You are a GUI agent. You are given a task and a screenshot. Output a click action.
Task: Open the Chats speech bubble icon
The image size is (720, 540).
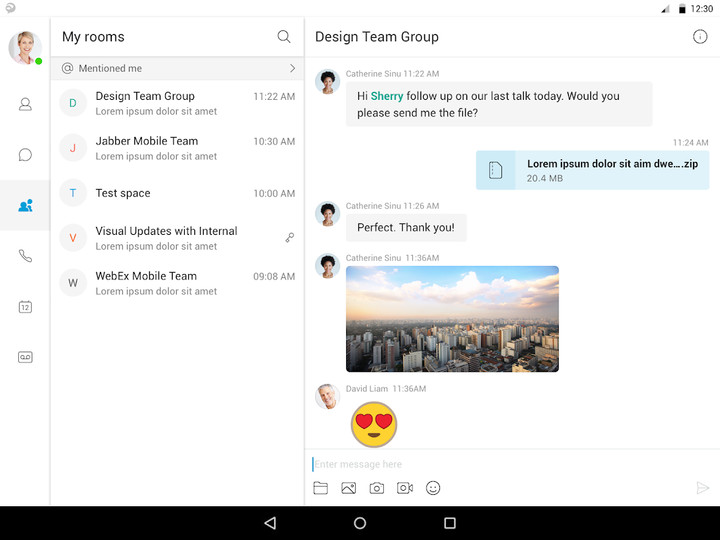(x=25, y=155)
